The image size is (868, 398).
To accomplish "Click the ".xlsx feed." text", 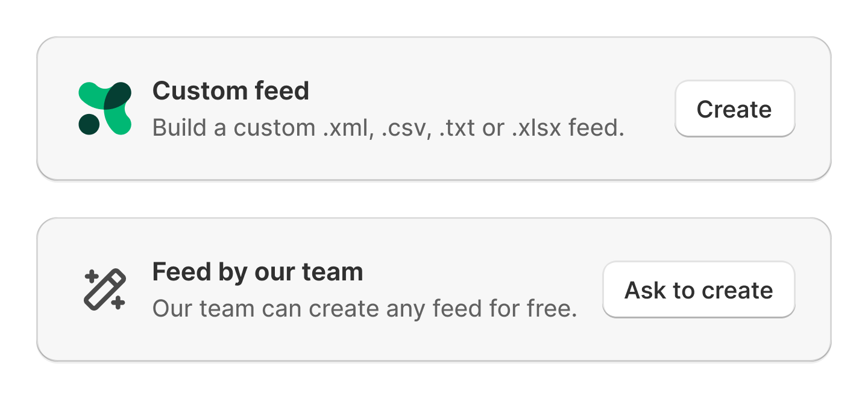I will [568, 127].
